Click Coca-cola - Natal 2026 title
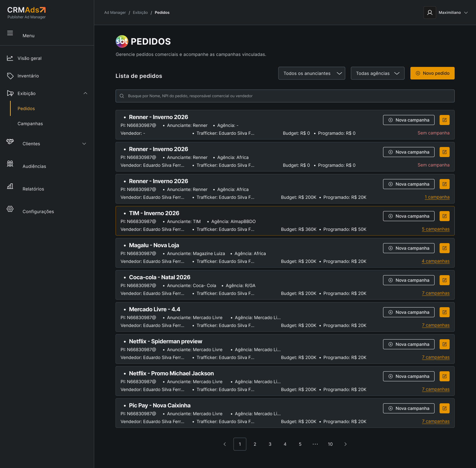The image size is (476, 468). coord(160,277)
